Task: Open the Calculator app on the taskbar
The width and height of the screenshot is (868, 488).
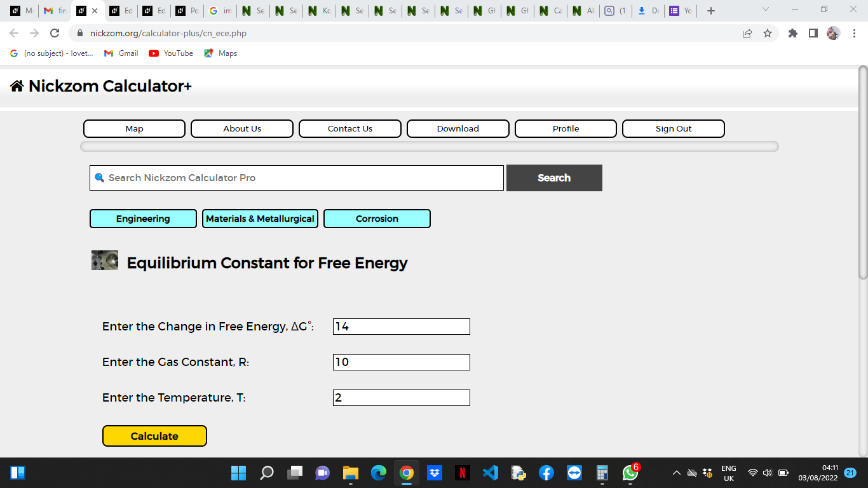Action: coord(602,473)
